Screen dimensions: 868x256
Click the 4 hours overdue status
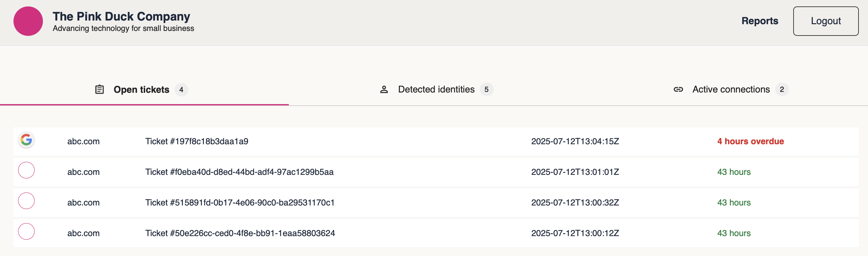(750, 141)
